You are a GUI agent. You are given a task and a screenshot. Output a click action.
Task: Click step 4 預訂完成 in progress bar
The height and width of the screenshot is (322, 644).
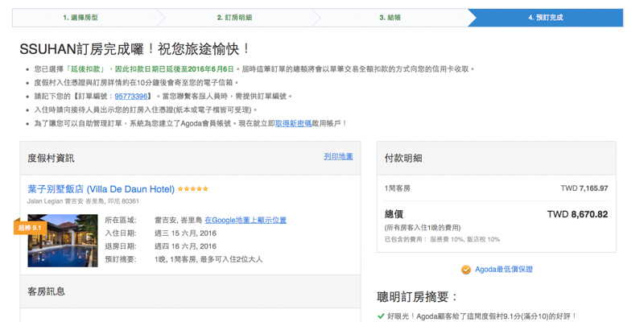point(546,18)
